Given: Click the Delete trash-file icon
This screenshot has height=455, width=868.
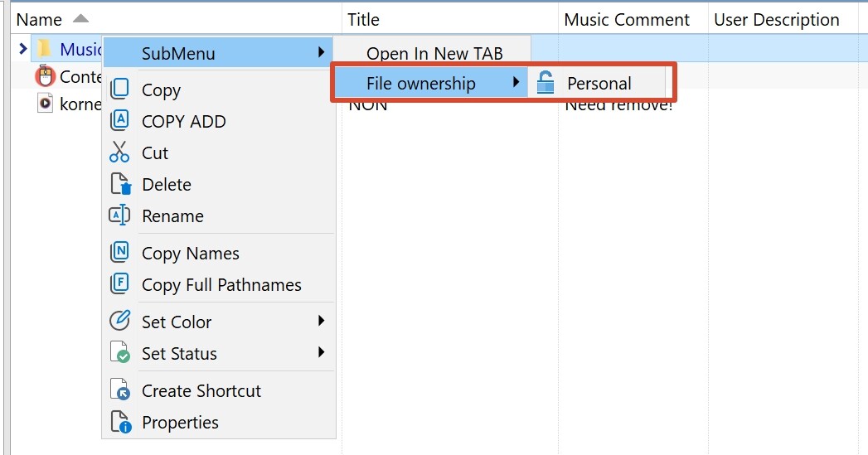Looking at the screenshot, I should [x=121, y=184].
